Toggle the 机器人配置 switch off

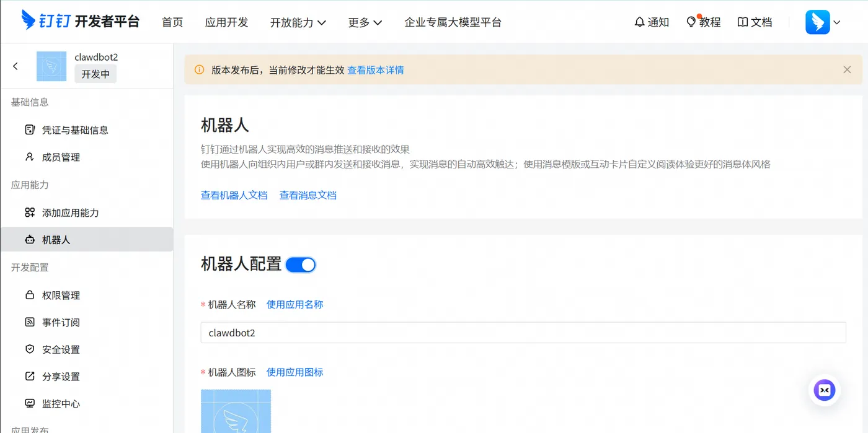coord(301,265)
